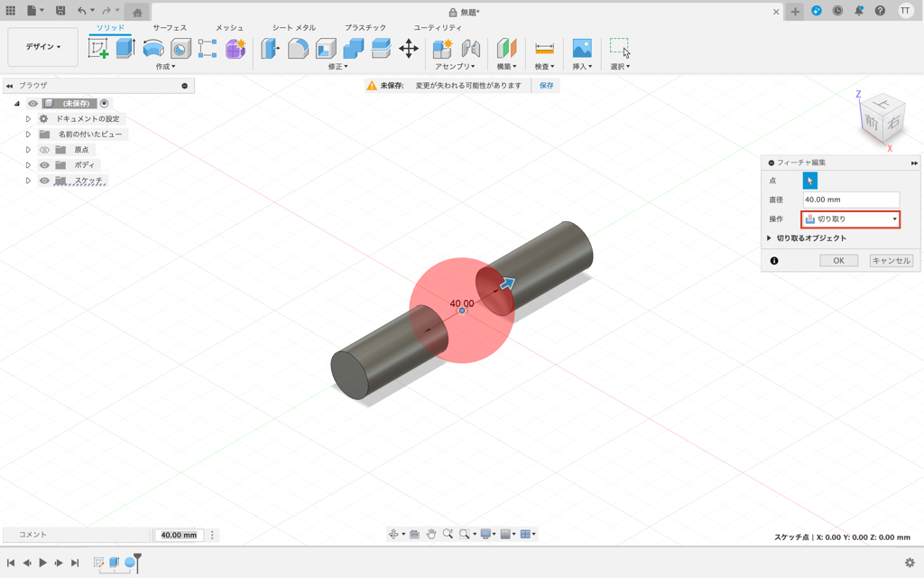The width and height of the screenshot is (924, 578).
Task: Select the Revolve tool
Action: click(153, 49)
